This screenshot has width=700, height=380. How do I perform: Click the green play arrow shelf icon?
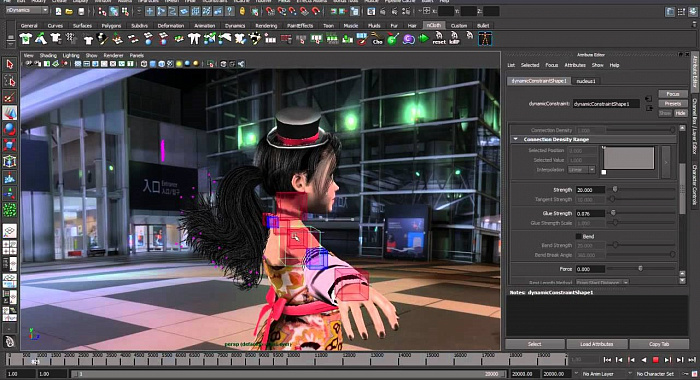tap(423, 39)
